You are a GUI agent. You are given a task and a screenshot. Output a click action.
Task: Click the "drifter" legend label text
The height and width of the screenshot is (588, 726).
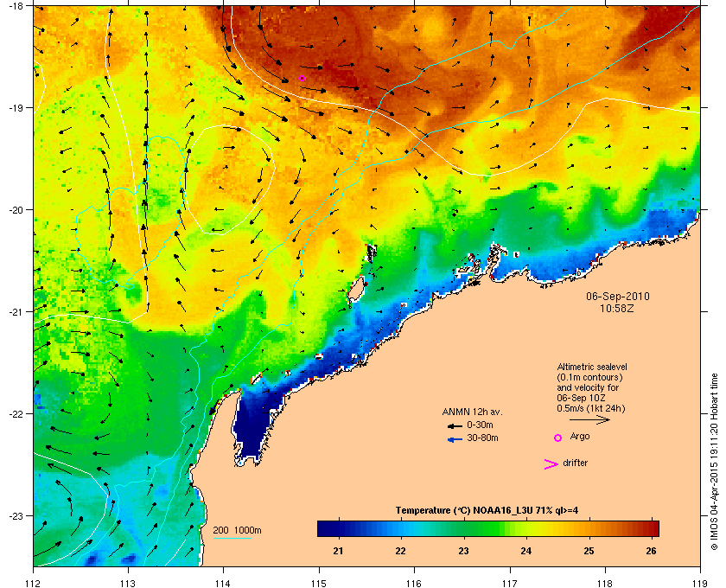575,463
